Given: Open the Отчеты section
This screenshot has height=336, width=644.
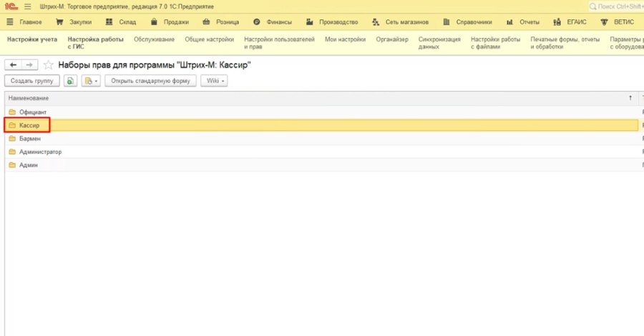Looking at the screenshot, I should 530,21.
